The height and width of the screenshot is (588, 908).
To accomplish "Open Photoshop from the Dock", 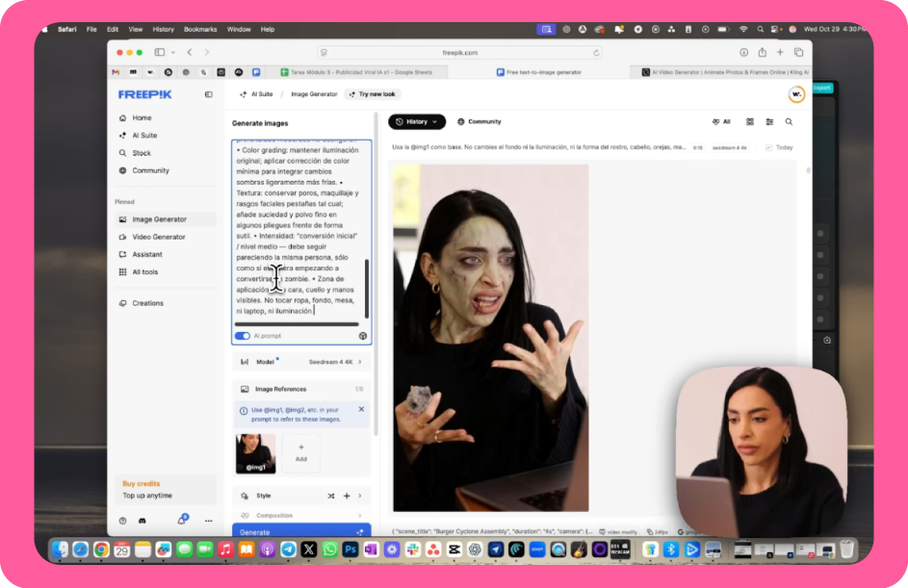I will (x=350, y=550).
